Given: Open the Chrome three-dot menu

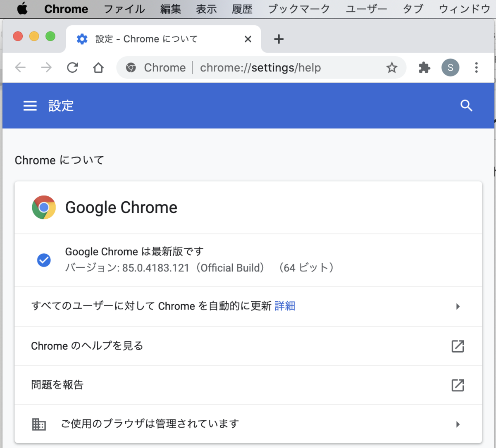Looking at the screenshot, I should [x=476, y=67].
